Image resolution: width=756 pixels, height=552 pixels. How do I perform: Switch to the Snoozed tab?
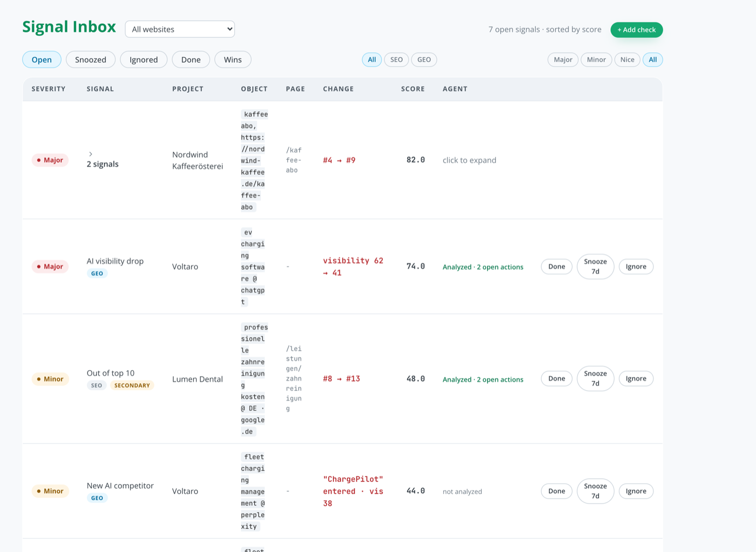click(x=91, y=59)
